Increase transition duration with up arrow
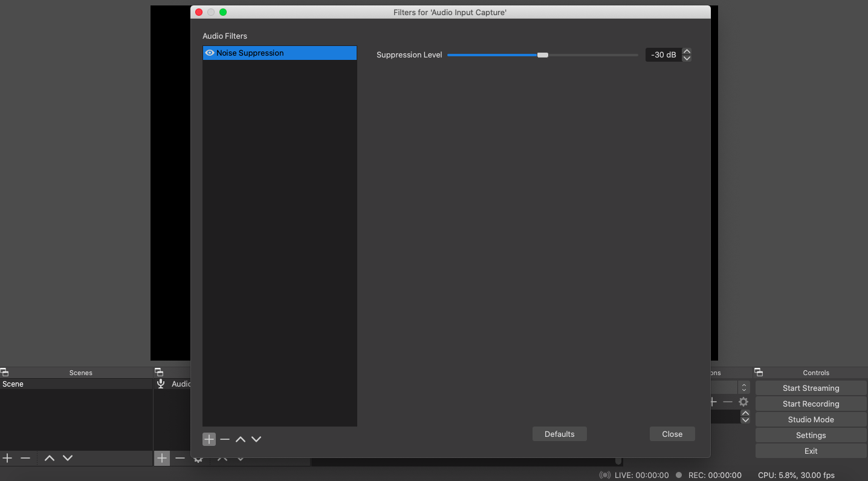Viewport: 868px width, 481px height. click(745, 413)
